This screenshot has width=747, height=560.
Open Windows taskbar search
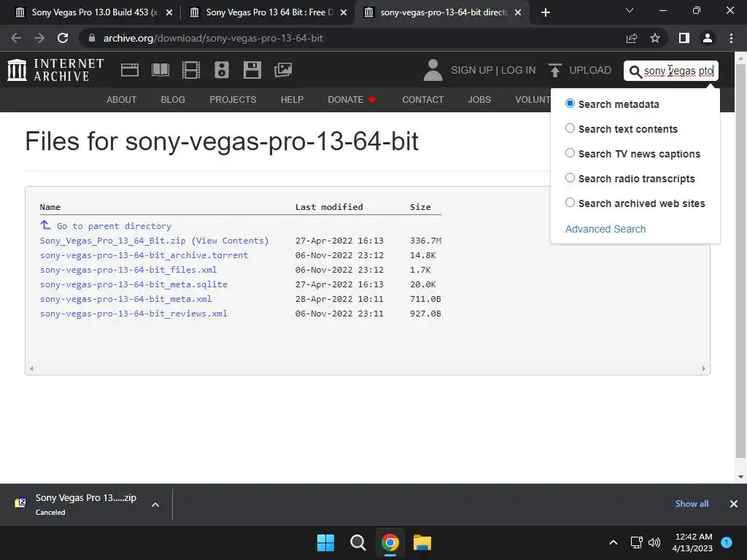pos(357,542)
